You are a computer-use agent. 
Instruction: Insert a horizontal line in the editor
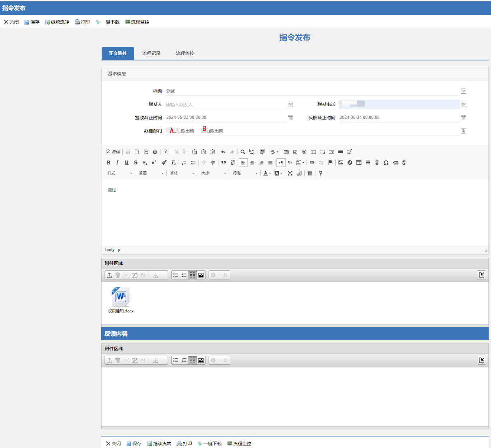pos(368,163)
